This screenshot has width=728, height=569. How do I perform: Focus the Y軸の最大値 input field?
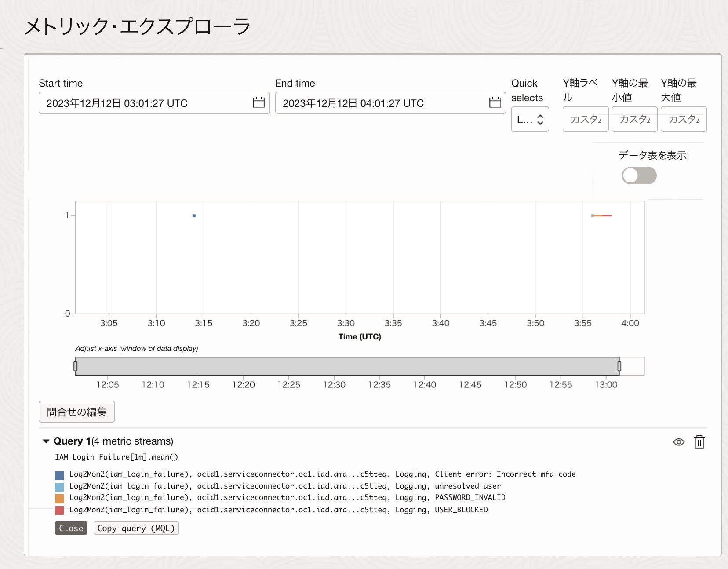(684, 119)
